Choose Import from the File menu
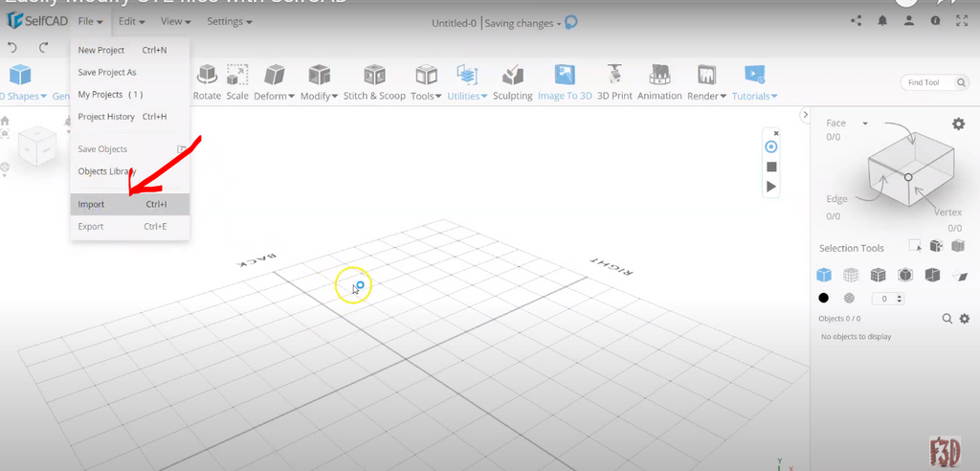Image resolution: width=980 pixels, height=471 pixels. [130, 204]
